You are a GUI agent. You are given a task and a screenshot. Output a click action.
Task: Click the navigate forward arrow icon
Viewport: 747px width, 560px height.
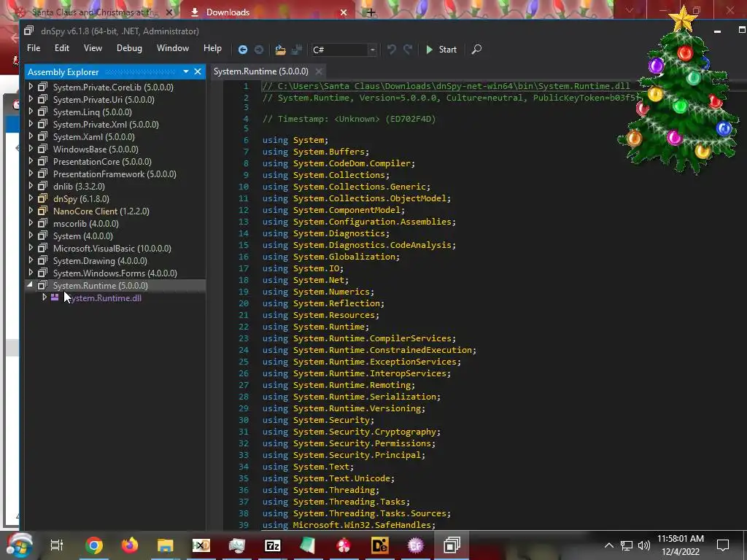(x=259, y=50)
